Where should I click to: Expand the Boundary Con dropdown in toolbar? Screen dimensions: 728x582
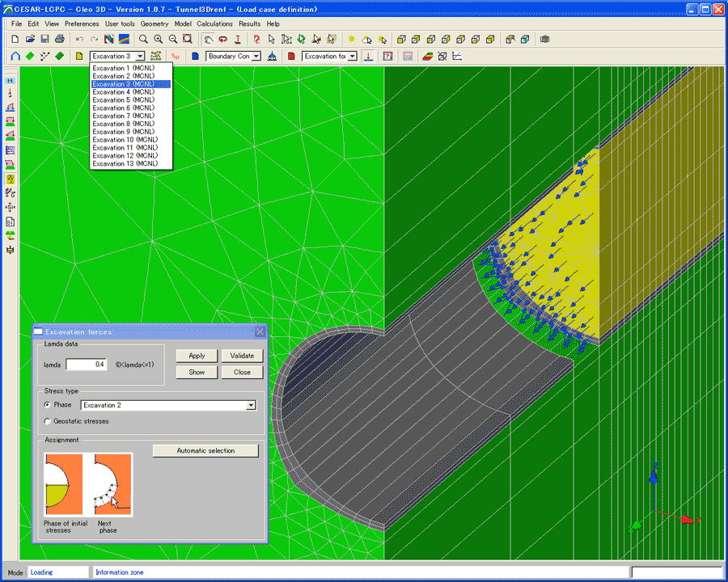click(256, 57)
